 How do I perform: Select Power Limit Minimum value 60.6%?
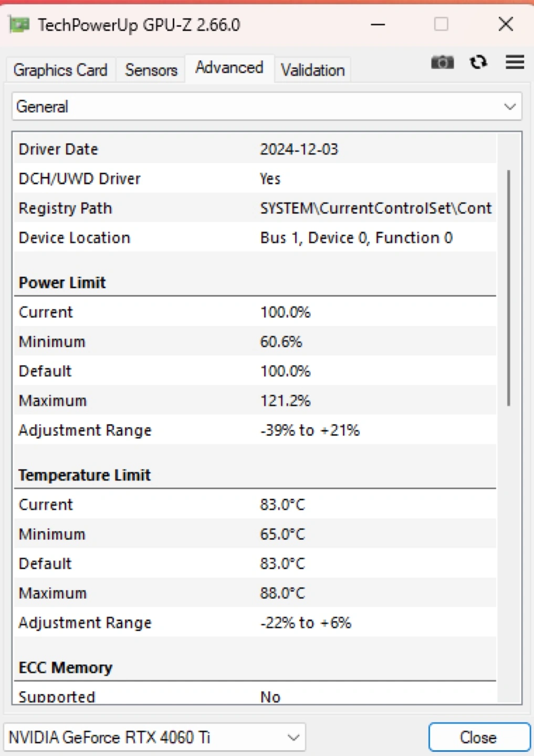pos(281,342)
